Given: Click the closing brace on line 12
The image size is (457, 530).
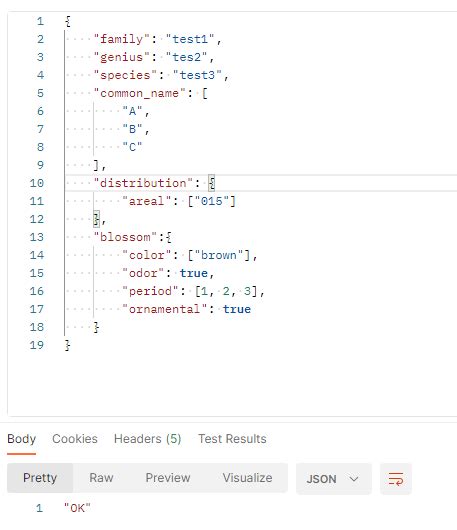Looking at the screenshot, I should pyautogui.click(x=96, y=219).
